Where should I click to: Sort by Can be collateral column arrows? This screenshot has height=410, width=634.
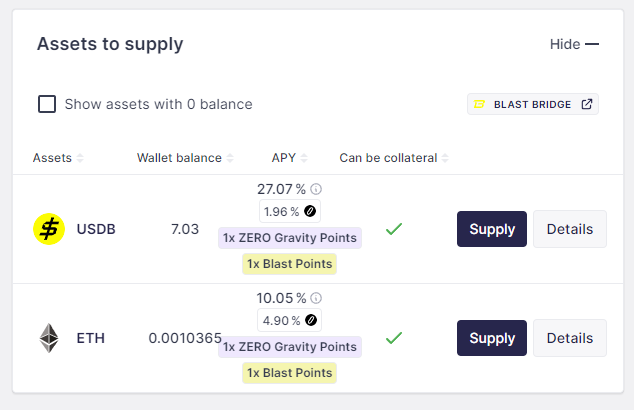coord(445,158)
